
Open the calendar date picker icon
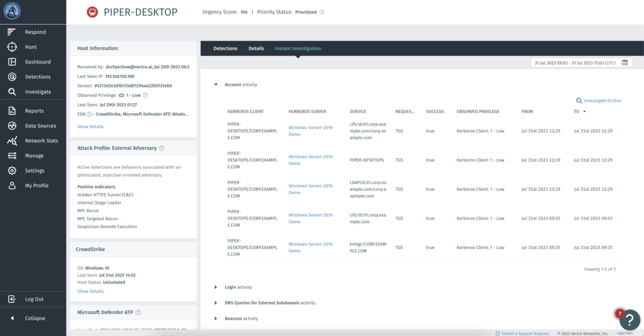click(625, 63)
